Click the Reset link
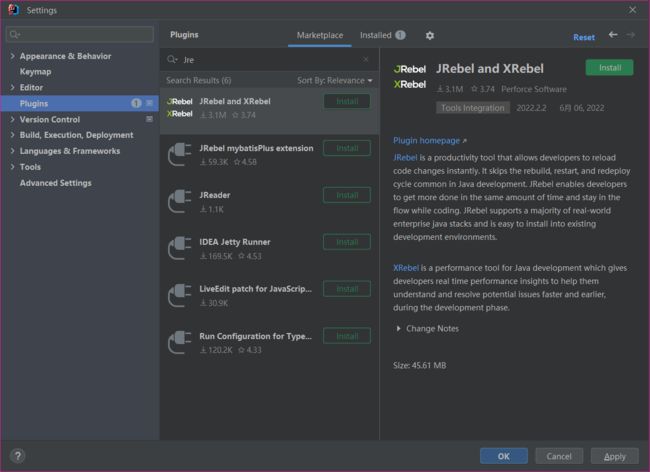Viewport: 650px width, 472px height. pyautogui.click(x=584, y=37)
